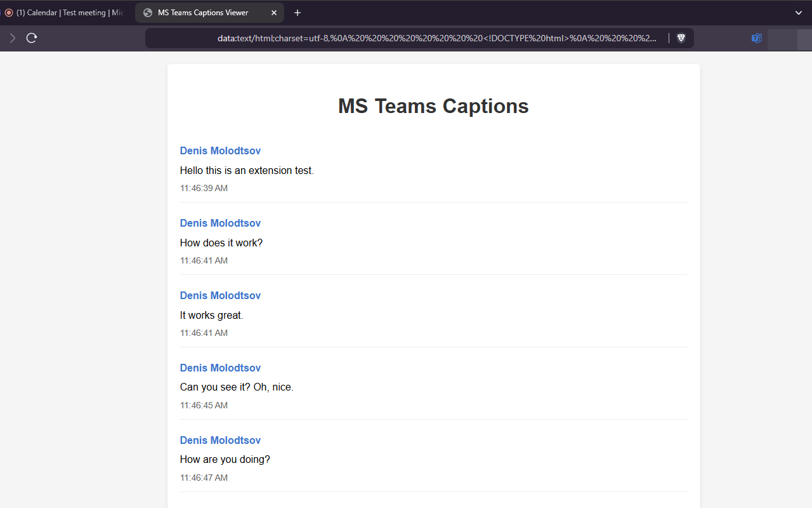
Task: Click the caption 'How are you doing?'
Action: 225,460
